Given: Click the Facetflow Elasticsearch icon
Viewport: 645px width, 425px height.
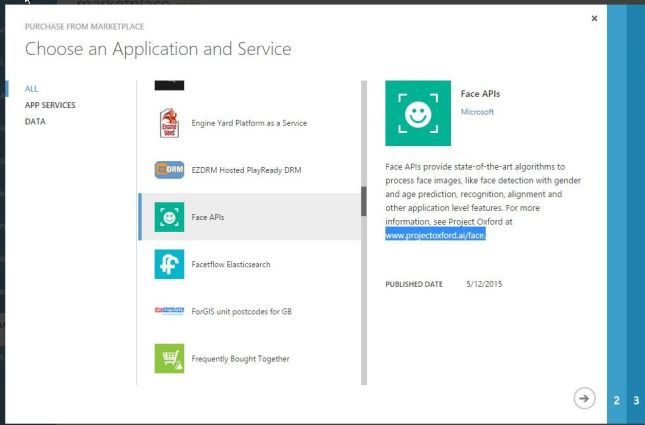Looking at the screenshot, I should point(169,264).
